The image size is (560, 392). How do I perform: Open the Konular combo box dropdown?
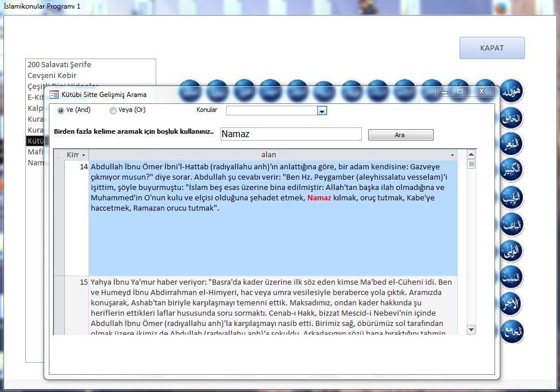(x=322, y=111)
